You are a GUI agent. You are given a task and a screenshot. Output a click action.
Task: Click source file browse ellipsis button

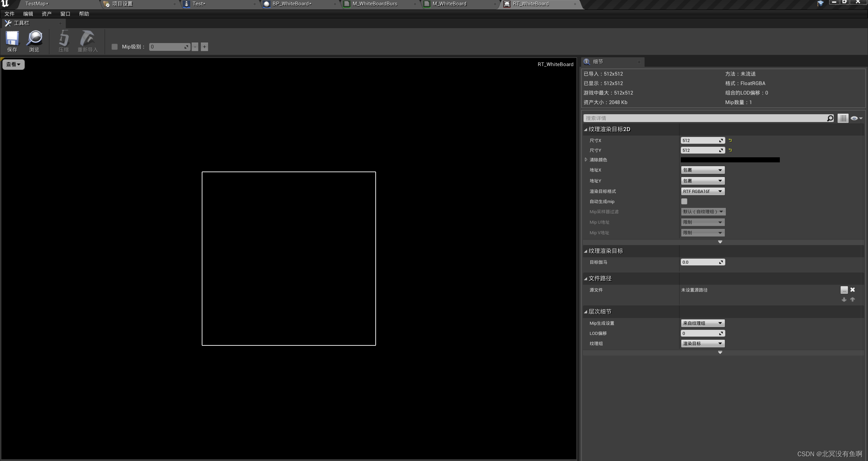tap(844, 290)
